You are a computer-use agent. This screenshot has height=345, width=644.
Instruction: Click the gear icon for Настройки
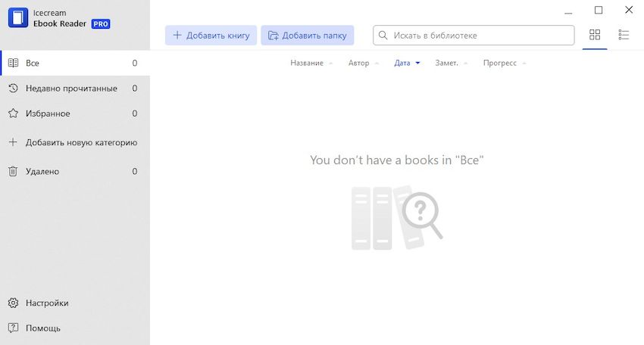(x=13, y=303)
